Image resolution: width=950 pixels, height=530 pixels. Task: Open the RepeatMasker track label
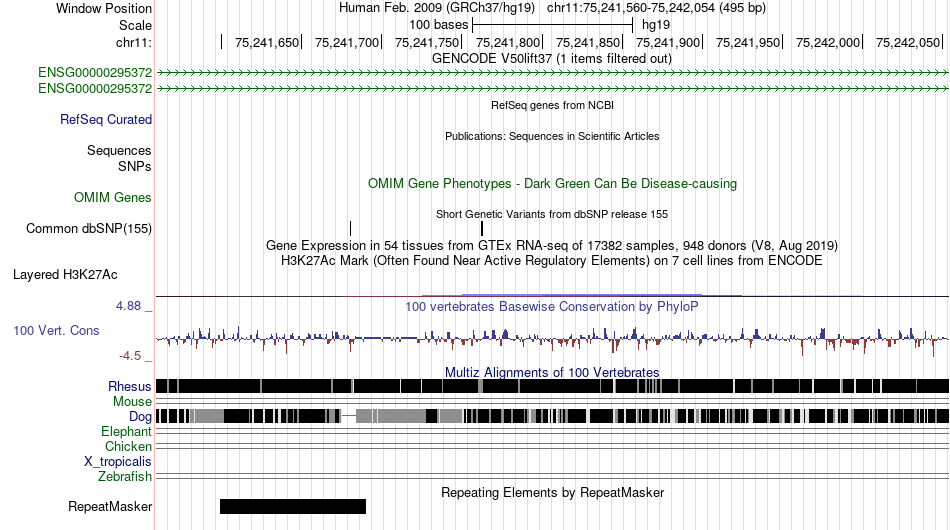[110, 506]
